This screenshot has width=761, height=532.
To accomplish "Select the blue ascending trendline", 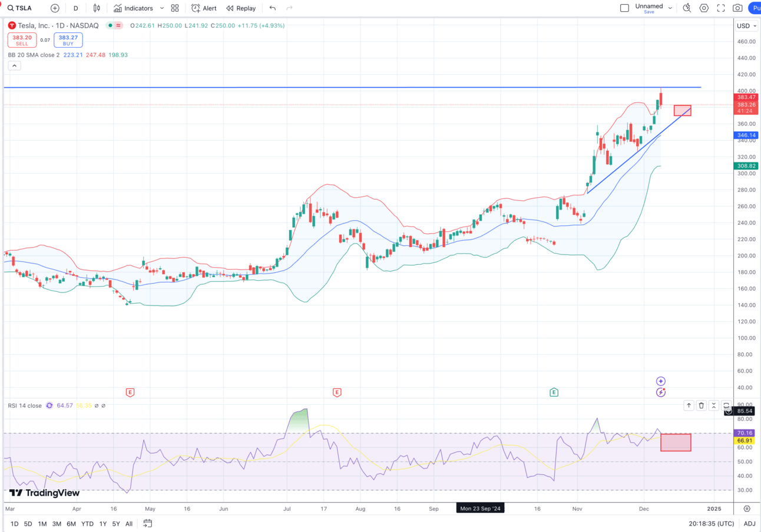I will tap(638, 151).
